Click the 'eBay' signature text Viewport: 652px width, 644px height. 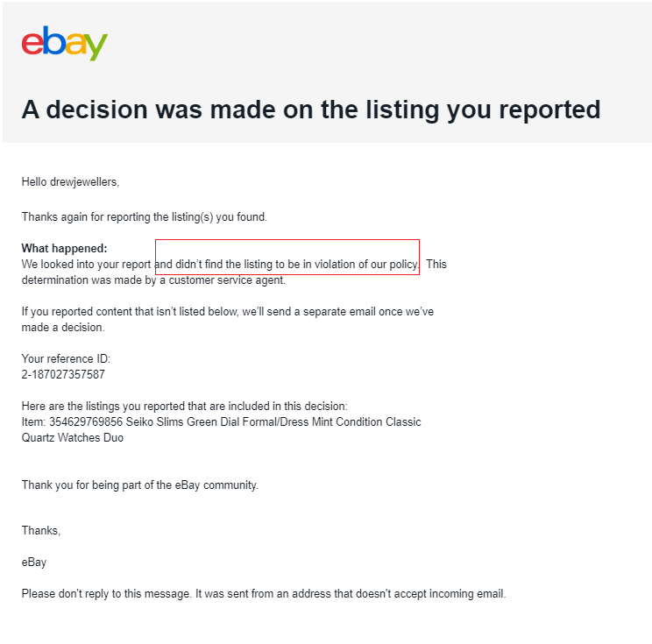coord(34,563)
